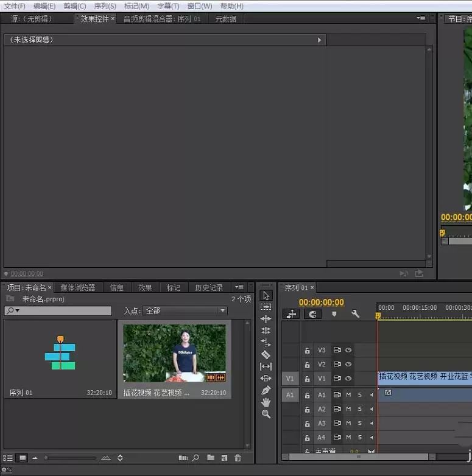Open the 入点 全部 dropdown
Viewport: 472px width, 476px height.
click(x=185, y=310)
